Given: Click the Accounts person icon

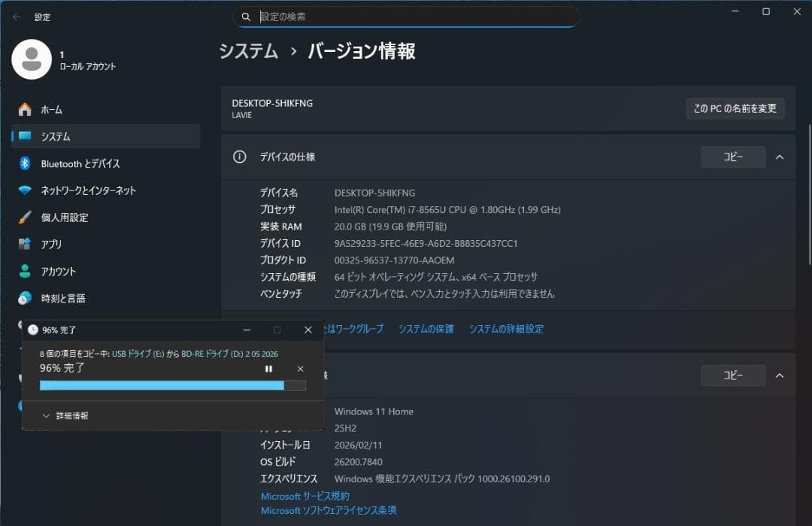Looking at the screenshot, I should [25, 271].
